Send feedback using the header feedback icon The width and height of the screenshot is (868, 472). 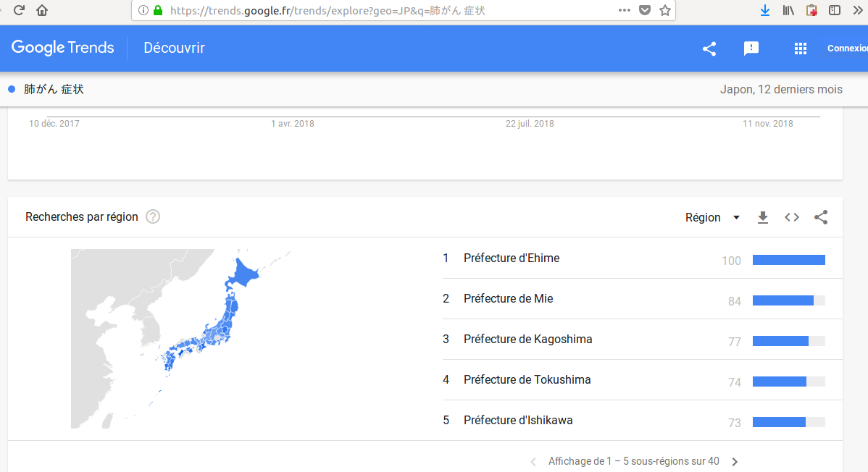coord(751,49)
